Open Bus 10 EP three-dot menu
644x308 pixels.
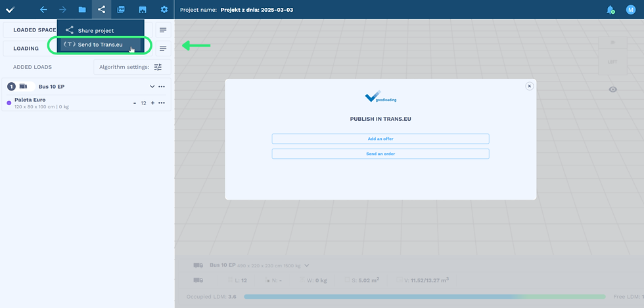pyautogui.click(x=162, y=87)
